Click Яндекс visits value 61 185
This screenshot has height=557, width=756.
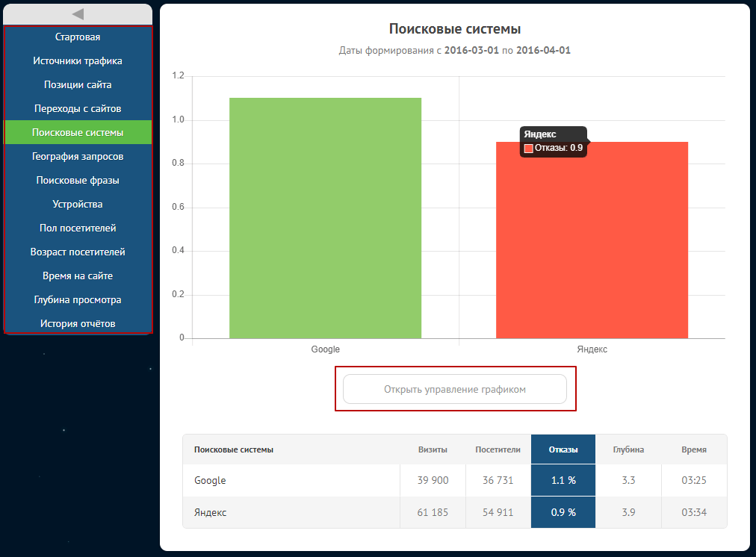433,513
